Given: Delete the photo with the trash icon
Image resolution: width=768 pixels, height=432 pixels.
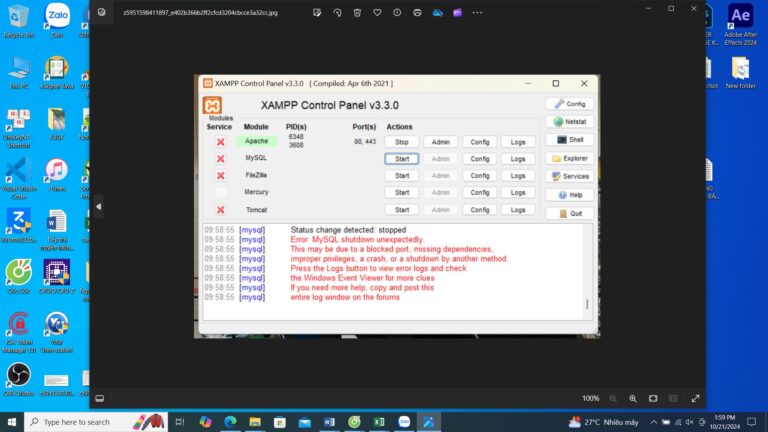Looking at the screenshot, I should click(x=357, y=13).
